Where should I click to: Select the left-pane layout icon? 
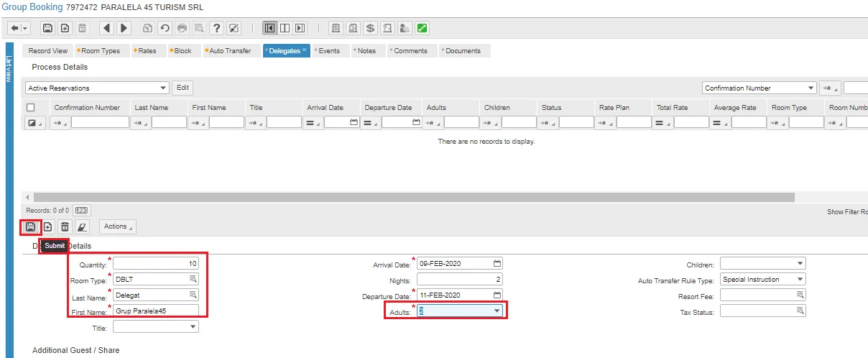point(269,28)
